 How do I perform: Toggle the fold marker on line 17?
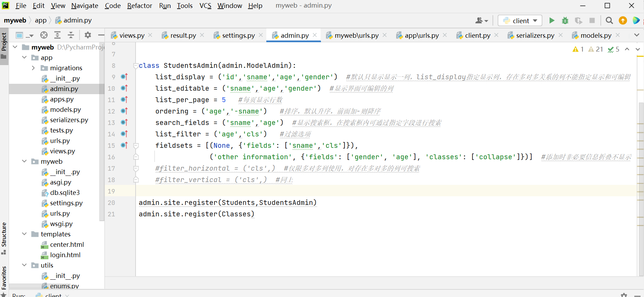pyautogui.click(x=136, y=169)
